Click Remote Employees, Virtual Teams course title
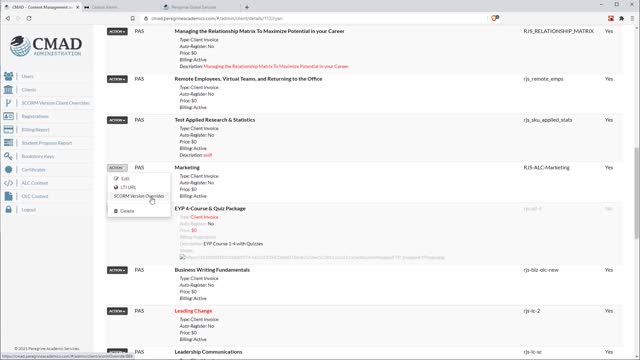Screen dimensions: 640x360 pyautogui.click(x=248, y=79)
